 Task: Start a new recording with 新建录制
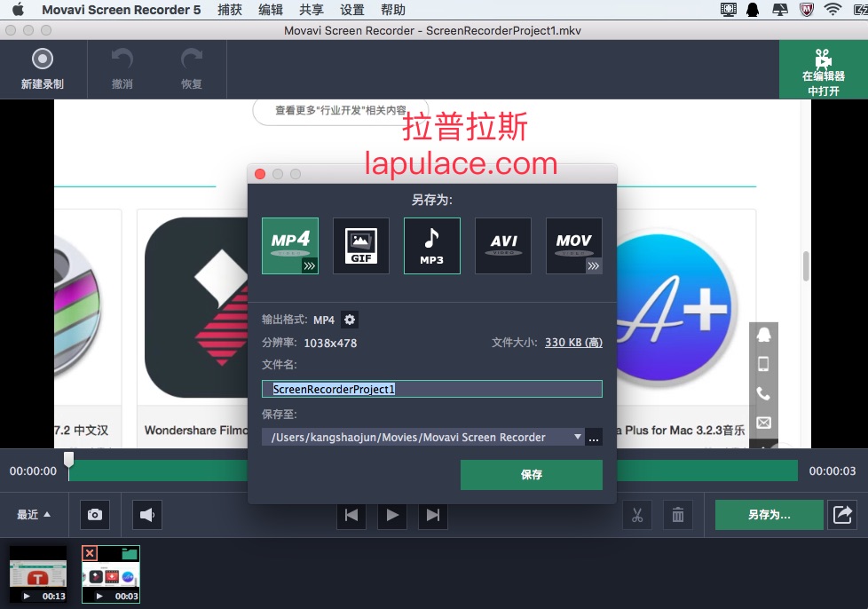click(43, 69)
